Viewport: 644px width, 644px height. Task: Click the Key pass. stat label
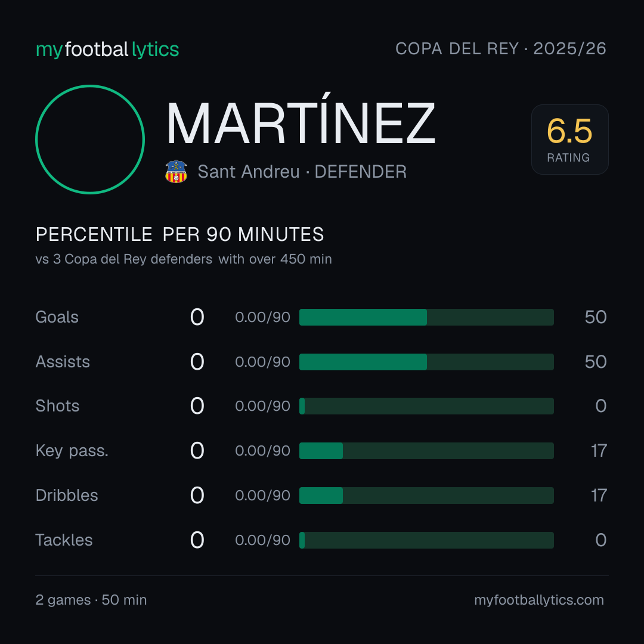point(72,451)
